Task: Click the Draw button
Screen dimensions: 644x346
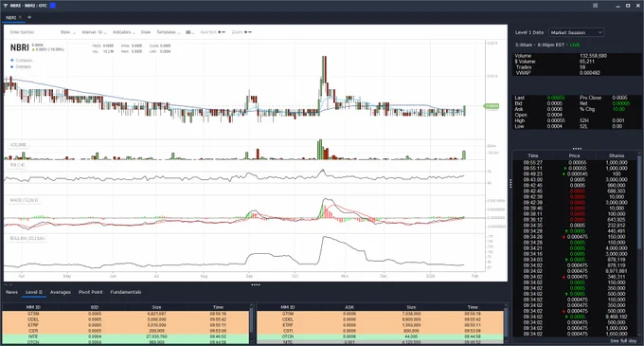Action: [146, 32]
